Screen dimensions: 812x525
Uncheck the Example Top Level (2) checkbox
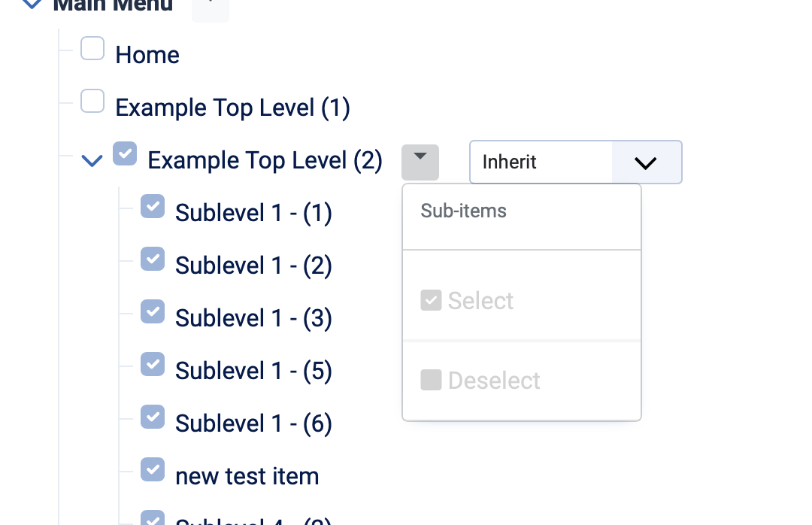(125, 153)
